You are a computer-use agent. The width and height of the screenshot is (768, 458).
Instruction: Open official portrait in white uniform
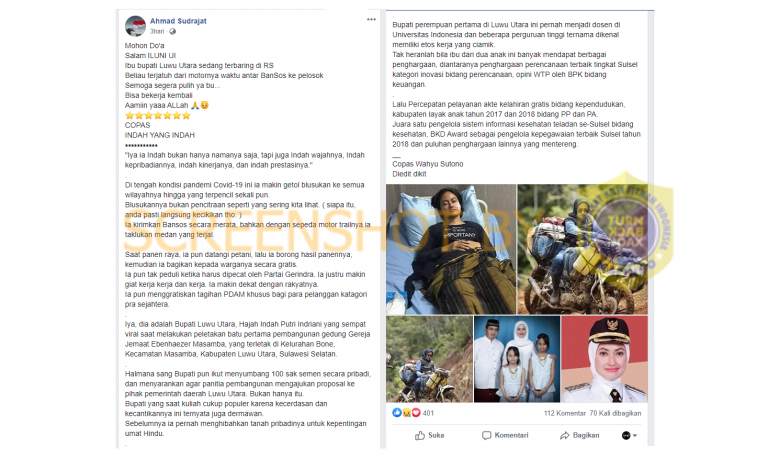pyautogui.click(x=604, y=359)
